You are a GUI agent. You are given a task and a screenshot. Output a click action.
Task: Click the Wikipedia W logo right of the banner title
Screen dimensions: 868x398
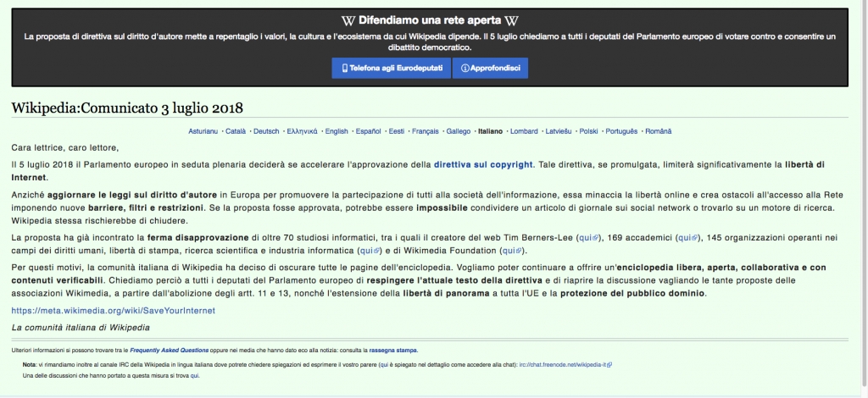[x=511, y=21]
